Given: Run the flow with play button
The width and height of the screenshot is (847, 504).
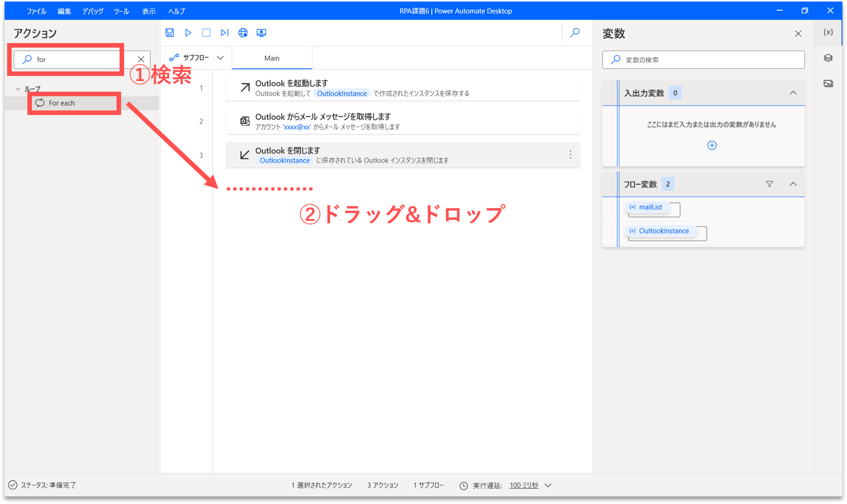Looking at the screenshot, I should tap(188, 33).
